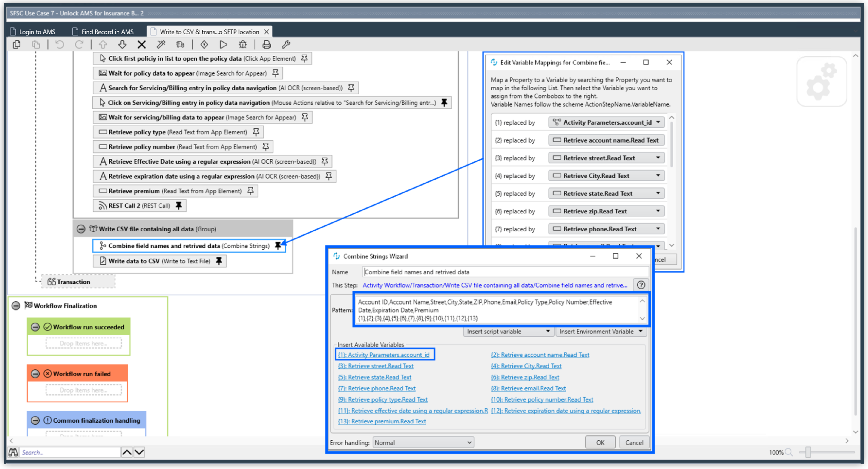Copy the selected step
The width and height of the screenshot is (868, 469).
(x=17, y=44)
